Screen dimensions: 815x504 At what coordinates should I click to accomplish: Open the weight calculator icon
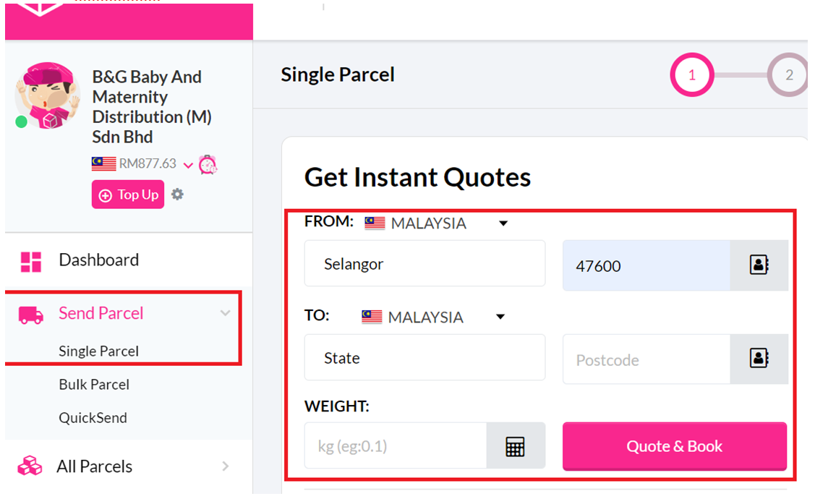(515, 446)
